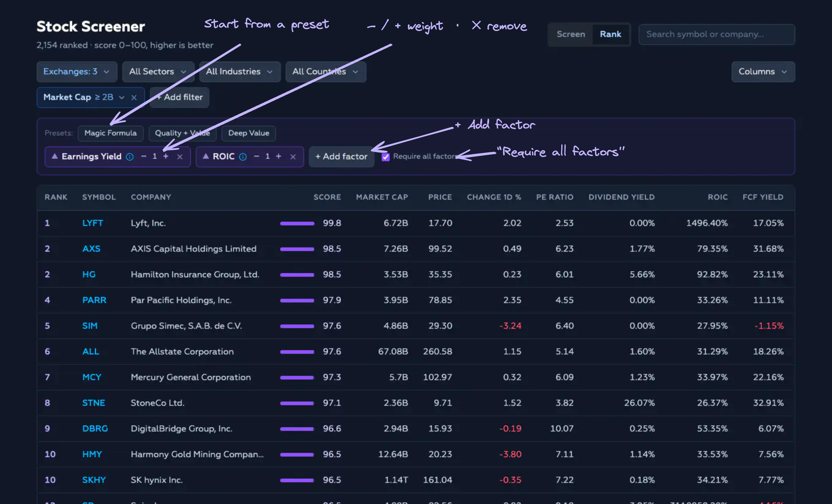Decrease ROIC weight with minus
Image resolution: width=832 pixels, height=504 pixels.
[x=257, y=156]
